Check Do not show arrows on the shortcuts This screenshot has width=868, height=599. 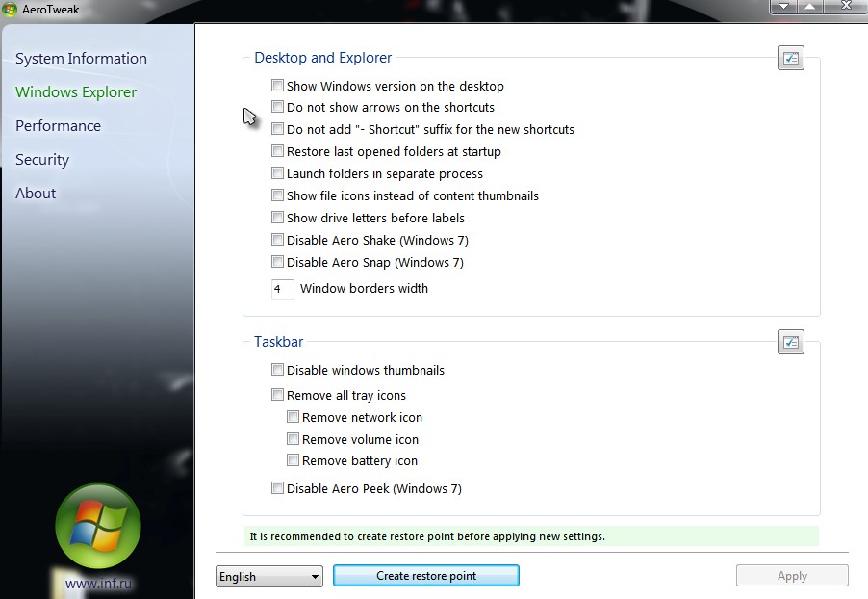277,106
